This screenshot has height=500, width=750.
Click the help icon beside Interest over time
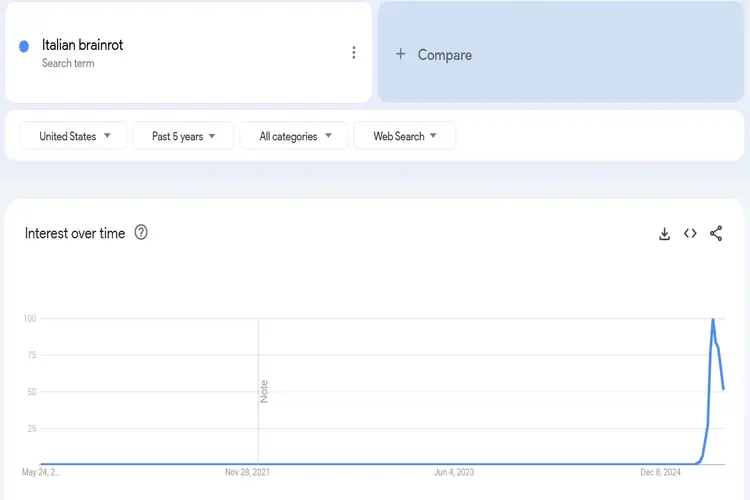[x=141, y=233]
